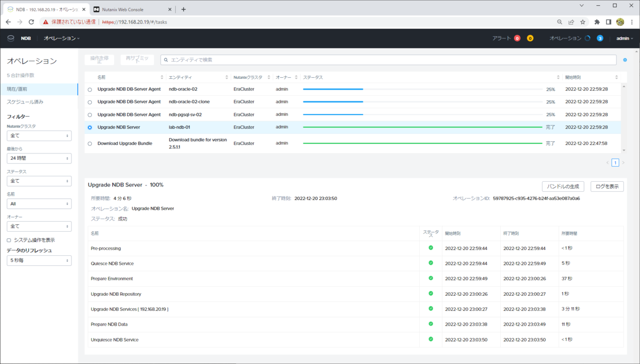Select the Download Upgrade Bundle radio button
The image size is (640, 364).
click(x=90, y=144)
